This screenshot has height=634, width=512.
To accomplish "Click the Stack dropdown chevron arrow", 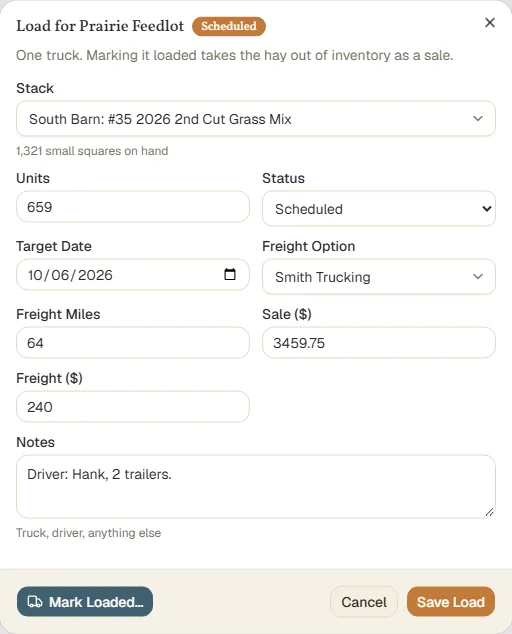I will (478, 118).
